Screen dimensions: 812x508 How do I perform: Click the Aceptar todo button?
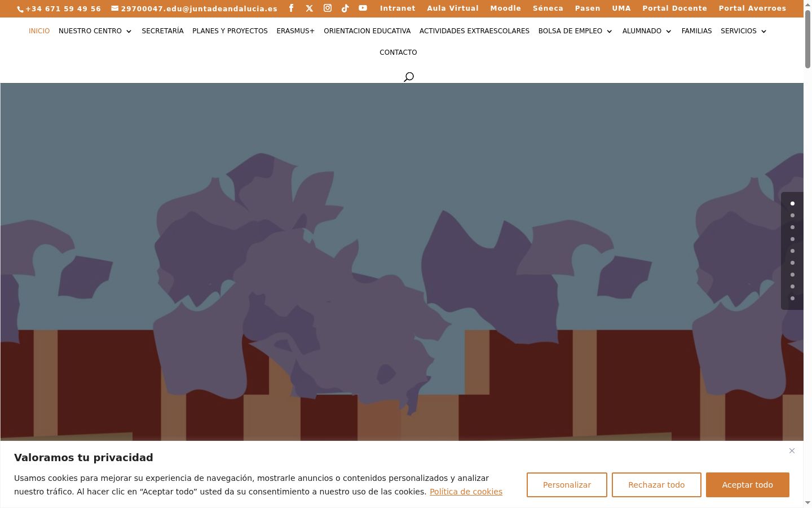748,485
